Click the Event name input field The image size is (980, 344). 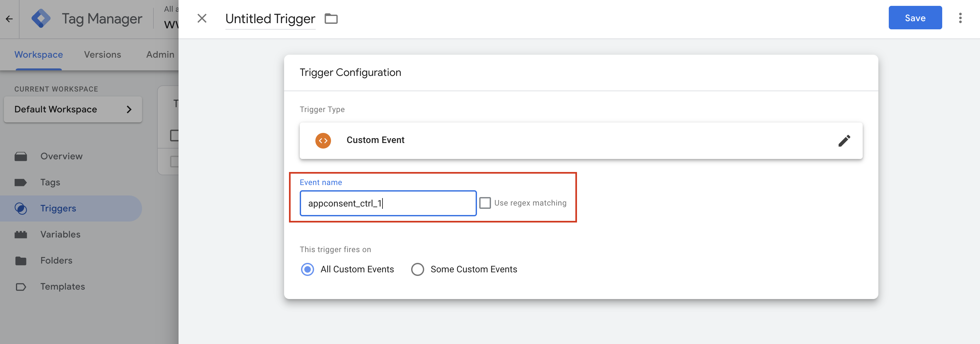tap(388, 203)
